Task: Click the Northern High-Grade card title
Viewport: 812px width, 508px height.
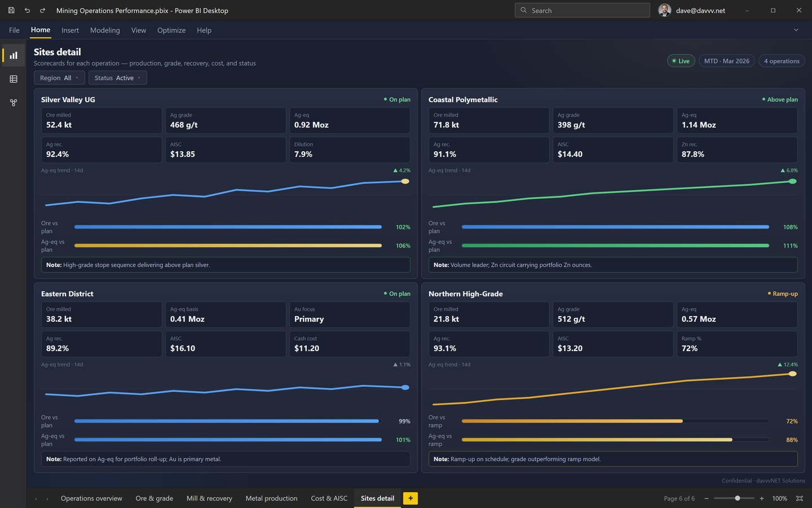Action: click(465, 294)
